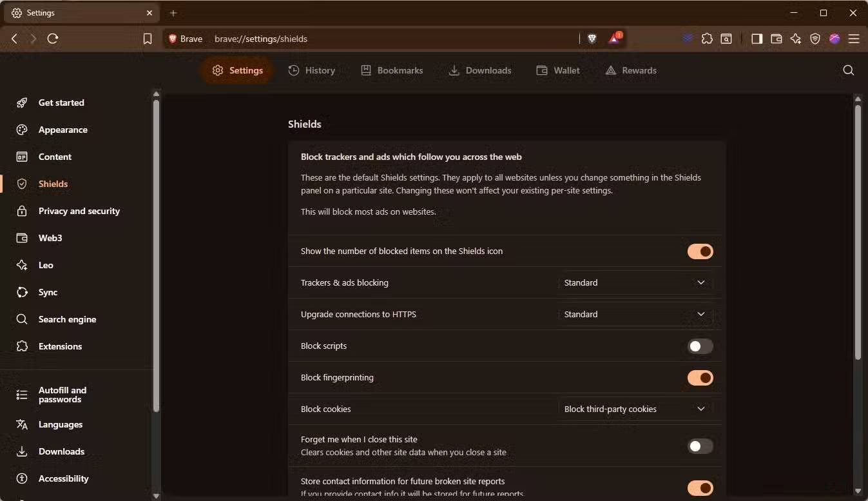Open the Trackers & ads blocking dropdown

[x=635, y=282]
